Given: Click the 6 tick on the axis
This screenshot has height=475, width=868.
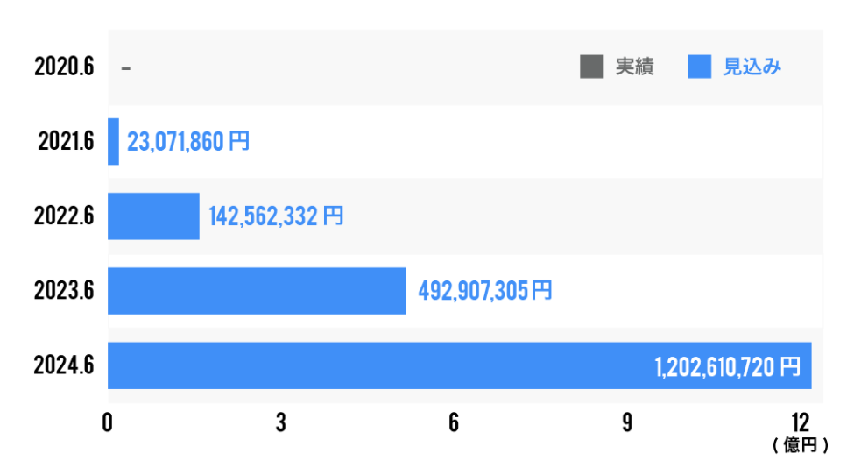Looking at the screenshot, I should click(454, 423).
